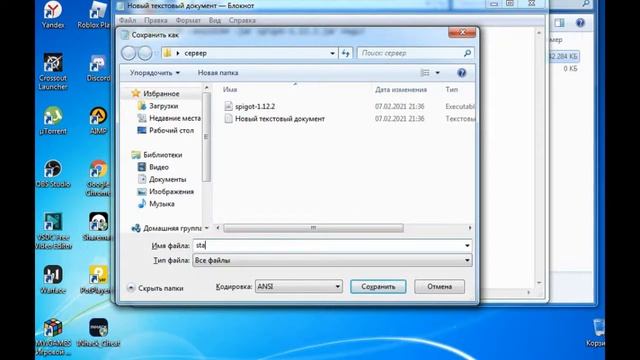Expand path arrow before сервер in address bar
This screenshot has height=360, width=640.
[178, 53]
